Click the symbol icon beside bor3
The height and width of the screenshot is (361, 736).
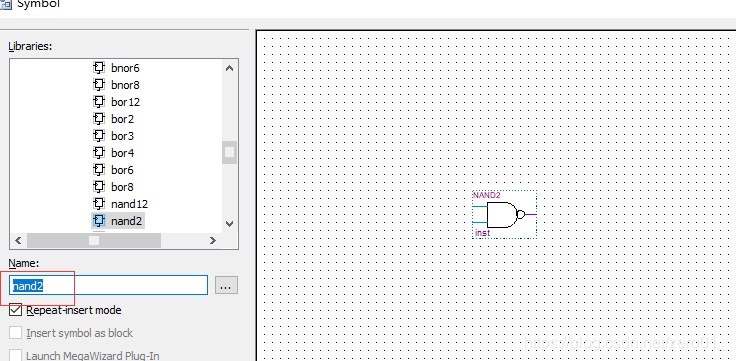click(x=98, y=136)
